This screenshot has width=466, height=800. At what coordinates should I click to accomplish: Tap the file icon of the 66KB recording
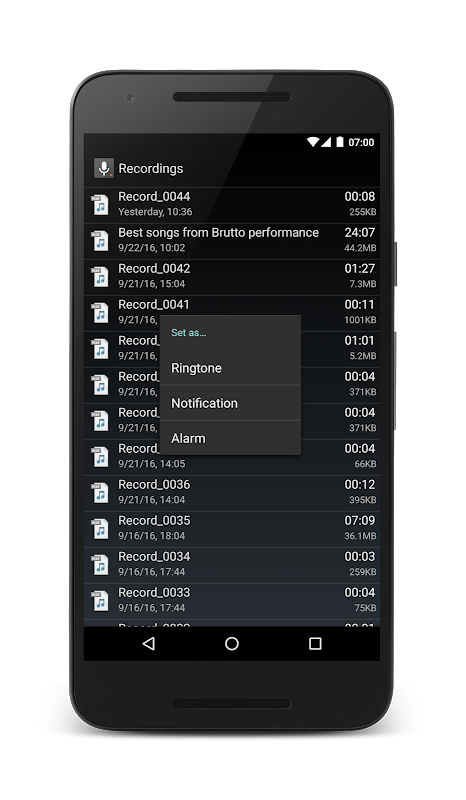[100, 457]
